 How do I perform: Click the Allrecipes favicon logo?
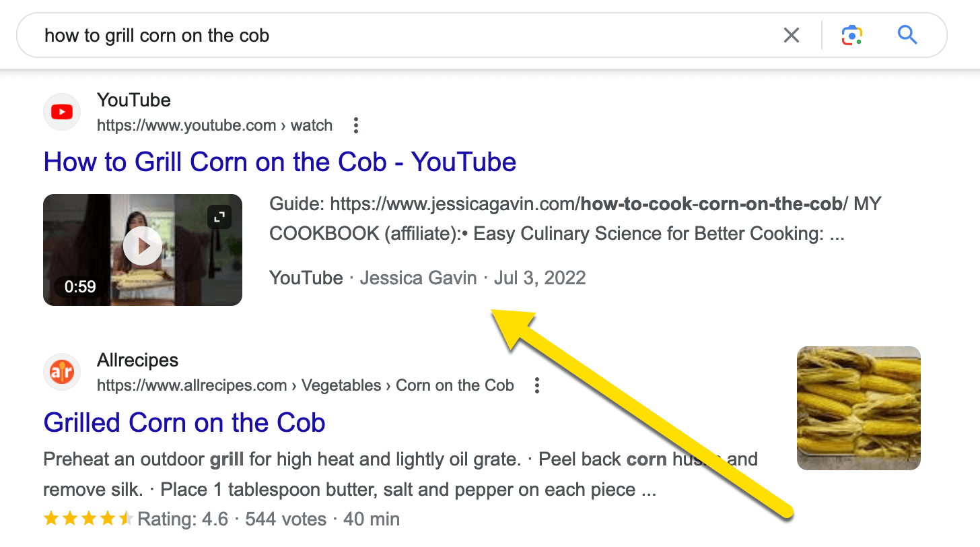pos(62,372)
